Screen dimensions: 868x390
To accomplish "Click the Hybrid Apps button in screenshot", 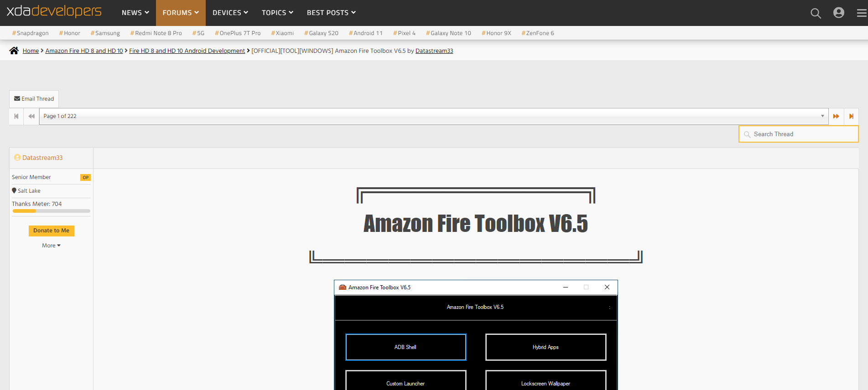I will click(546, 347).
